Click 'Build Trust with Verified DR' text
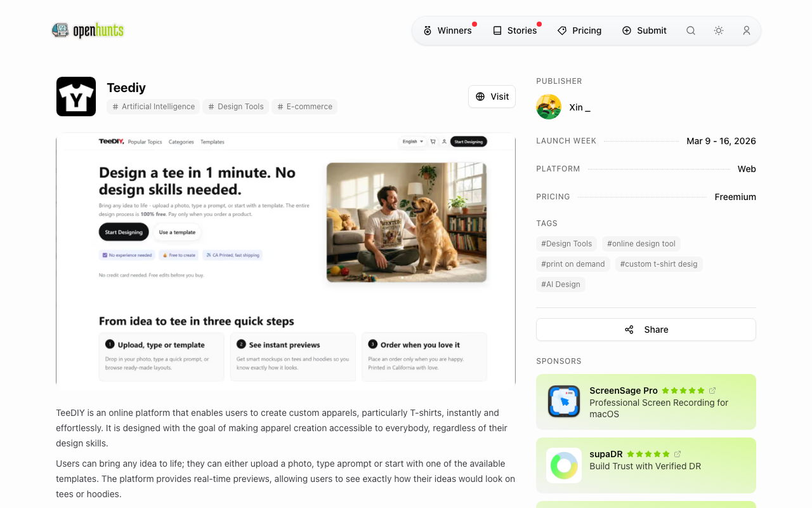Image resolution: width=812 pixels, height=508 pixels. pyautogui.click(x=645, y=466)
